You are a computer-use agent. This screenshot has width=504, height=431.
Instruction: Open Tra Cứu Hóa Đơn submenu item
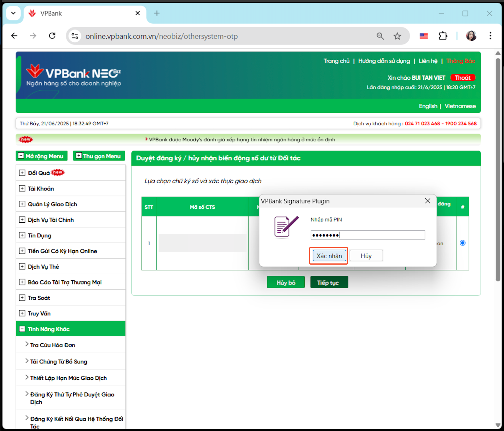(x=53, y=345)
